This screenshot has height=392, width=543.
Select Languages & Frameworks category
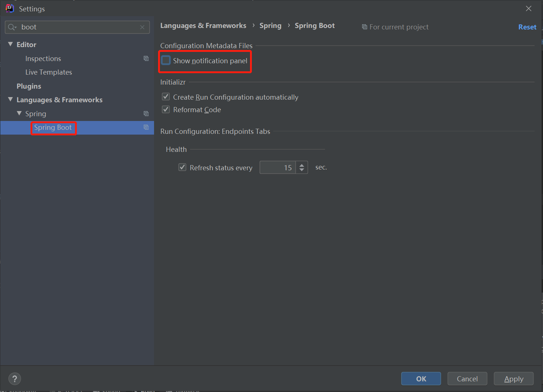(60, 100)
